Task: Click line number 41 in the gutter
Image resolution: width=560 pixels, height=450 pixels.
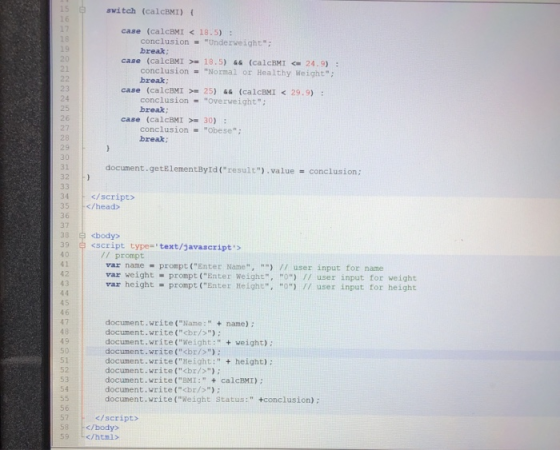Action: (x=65, y=264)
